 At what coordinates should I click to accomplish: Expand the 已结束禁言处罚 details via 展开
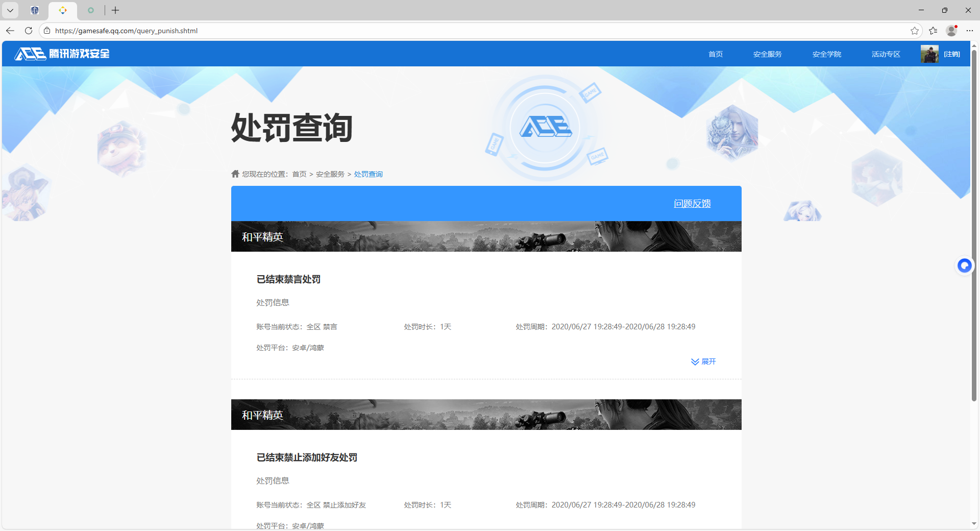(703, 361)
